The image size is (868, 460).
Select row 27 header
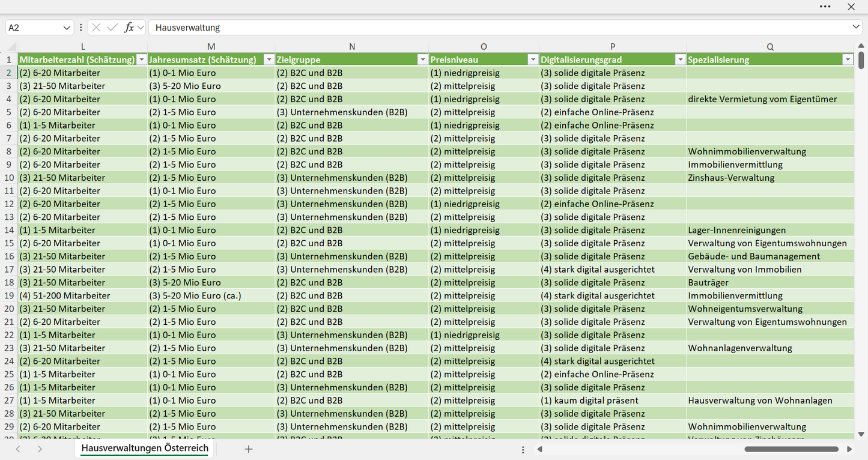point(9,401)
